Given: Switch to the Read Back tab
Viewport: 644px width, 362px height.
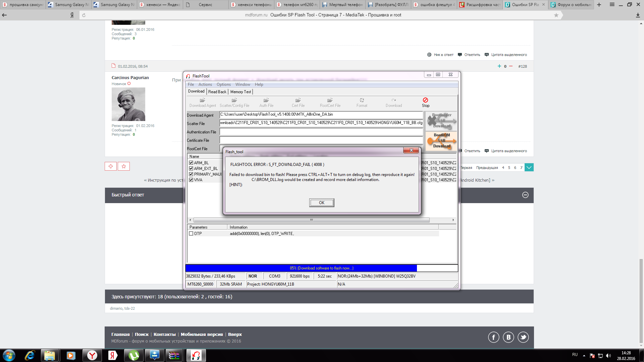Looking at the screenshot, I should (x=217, y=92).
